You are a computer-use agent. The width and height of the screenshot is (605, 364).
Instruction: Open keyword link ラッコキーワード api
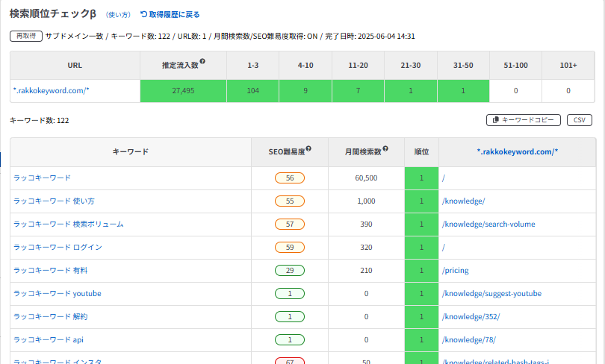49,339
